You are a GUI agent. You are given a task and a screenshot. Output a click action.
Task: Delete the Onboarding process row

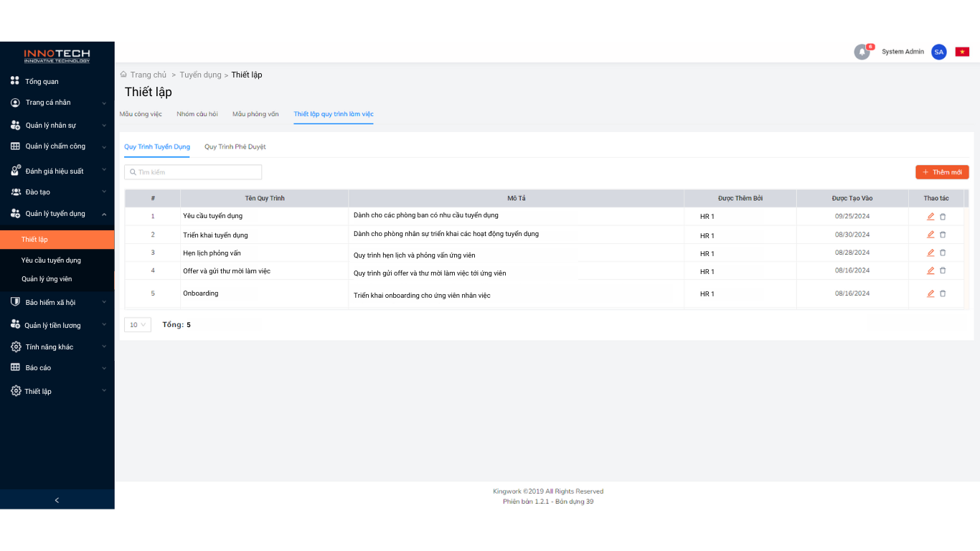(943, 293)
